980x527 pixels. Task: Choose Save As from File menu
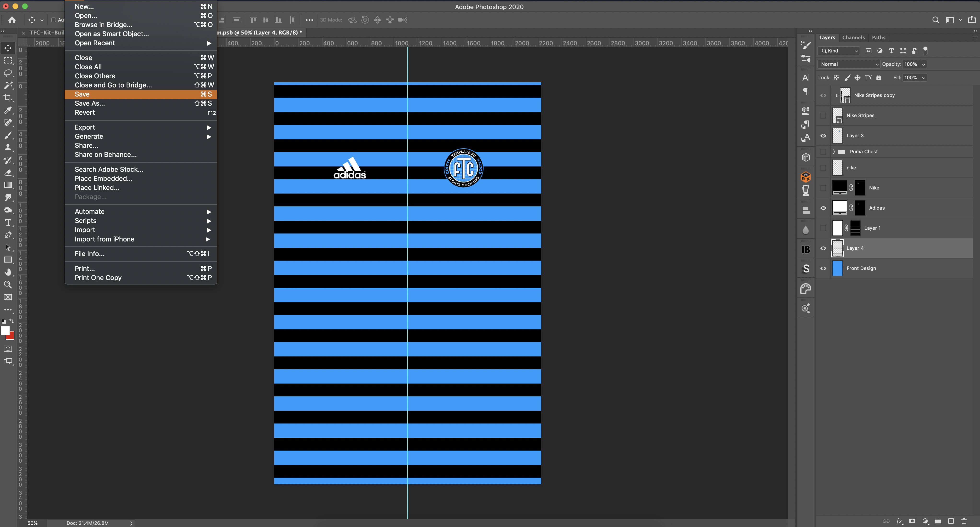[90, 103]
